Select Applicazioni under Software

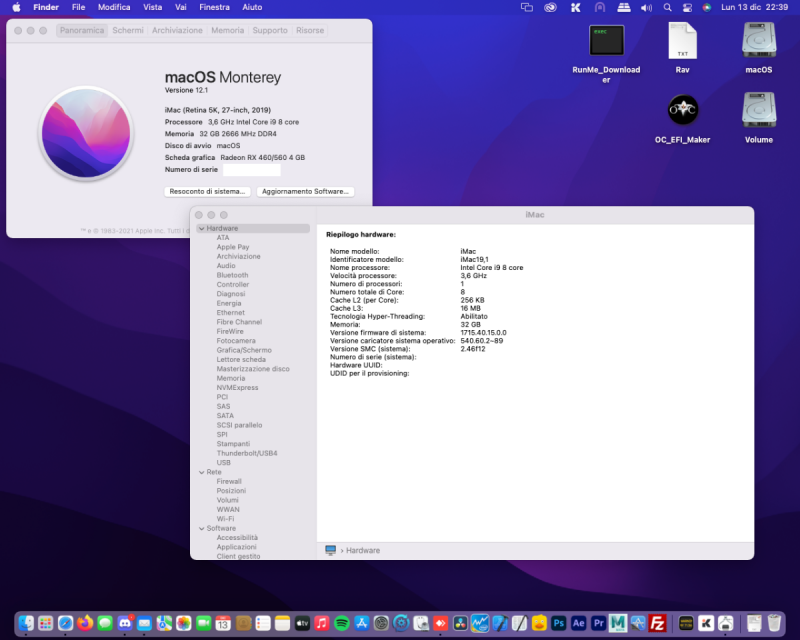(x=236, y=547)
